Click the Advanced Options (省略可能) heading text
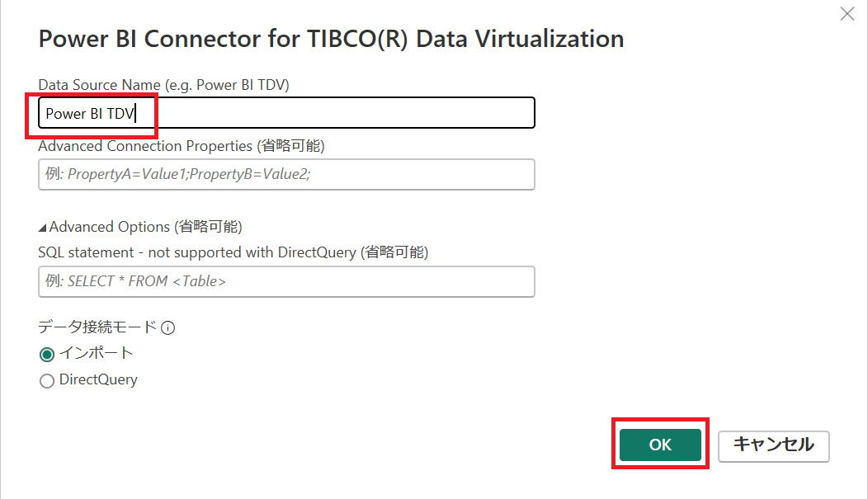868x499 pixels. tap(145, 227)
